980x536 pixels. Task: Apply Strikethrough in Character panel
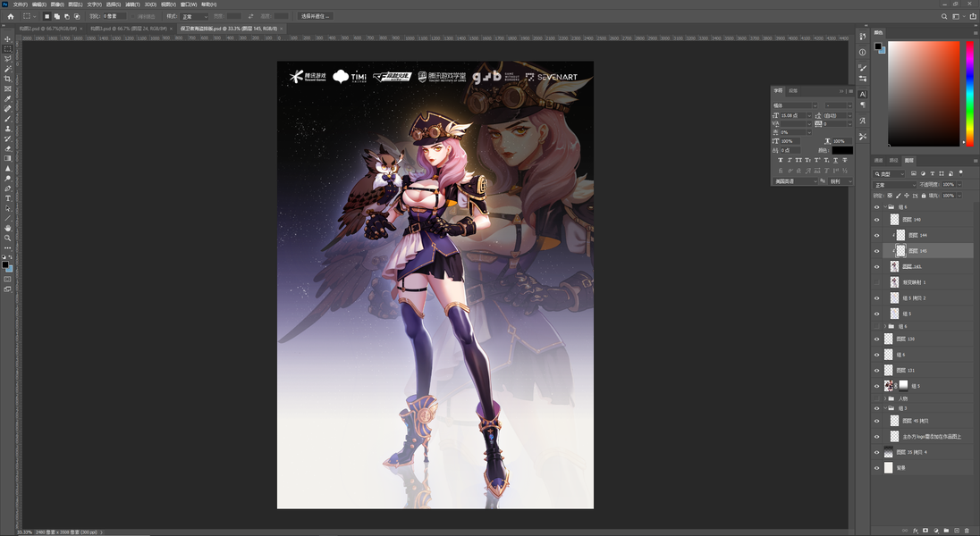tap(845, 161)
